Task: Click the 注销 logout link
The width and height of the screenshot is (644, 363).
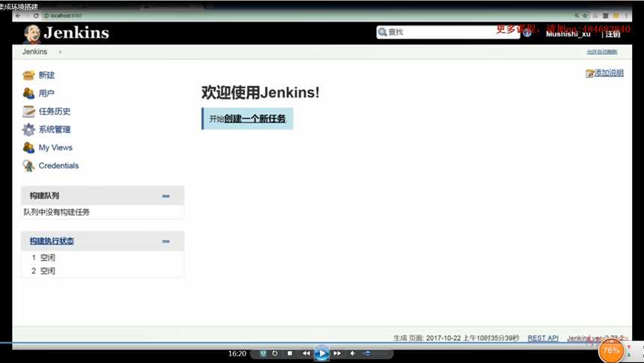Action: point(613,34)
